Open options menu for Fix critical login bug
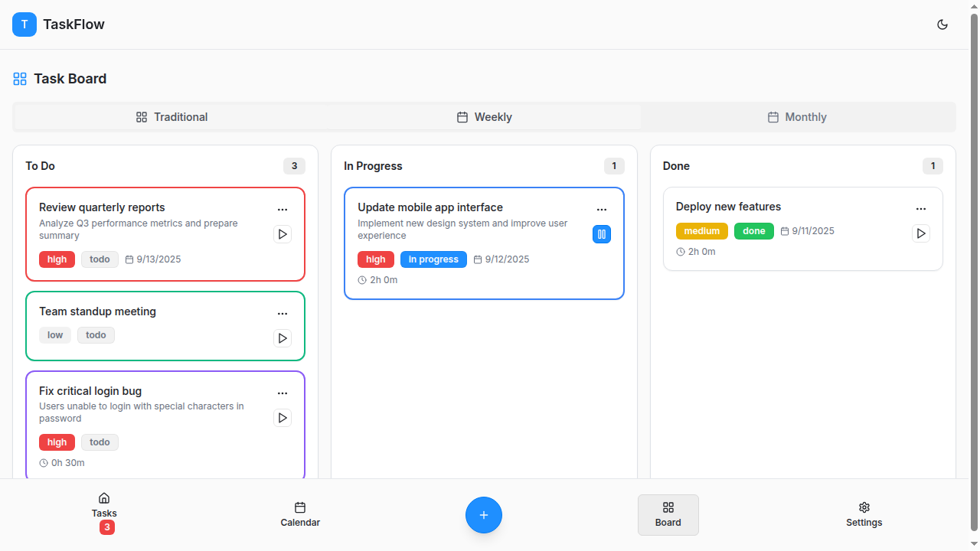 [x=283, y=393]
